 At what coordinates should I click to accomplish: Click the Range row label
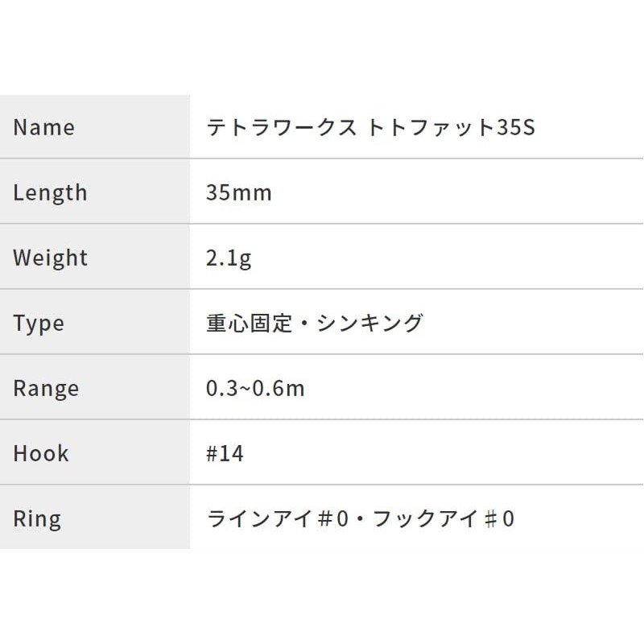[46, 388]
